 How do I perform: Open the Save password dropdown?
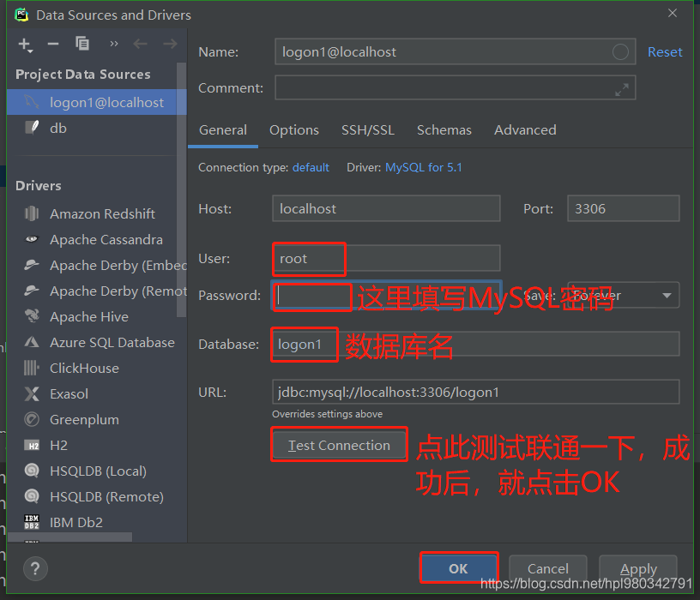623,296
